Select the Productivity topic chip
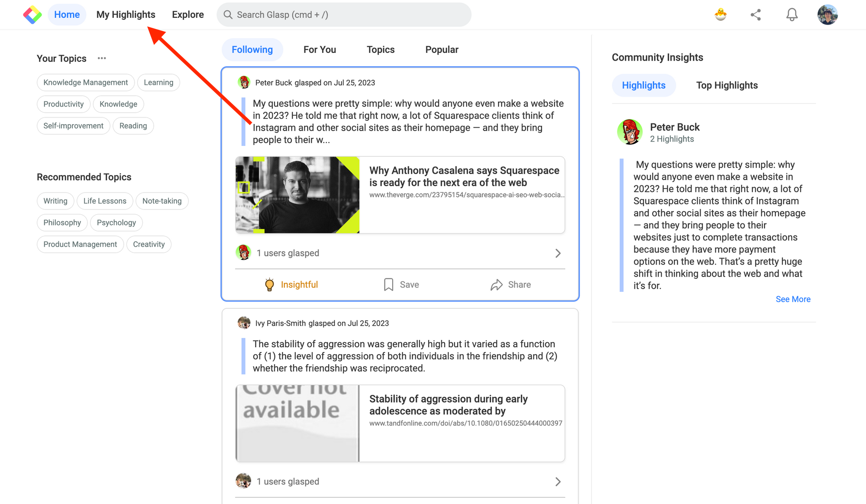This screenshot has height=504, width=866. [64, 104]
